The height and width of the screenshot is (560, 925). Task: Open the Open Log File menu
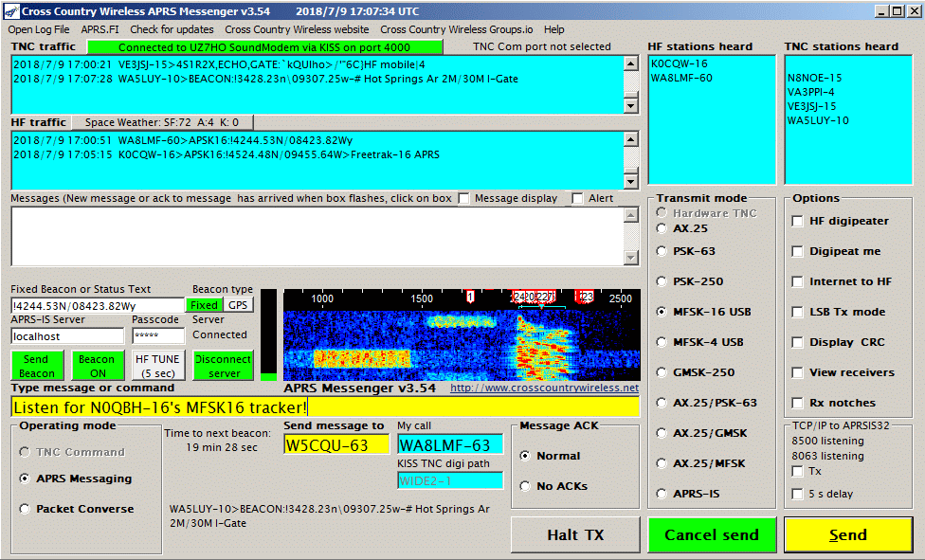pyautogui.click(x=39, y=29)
